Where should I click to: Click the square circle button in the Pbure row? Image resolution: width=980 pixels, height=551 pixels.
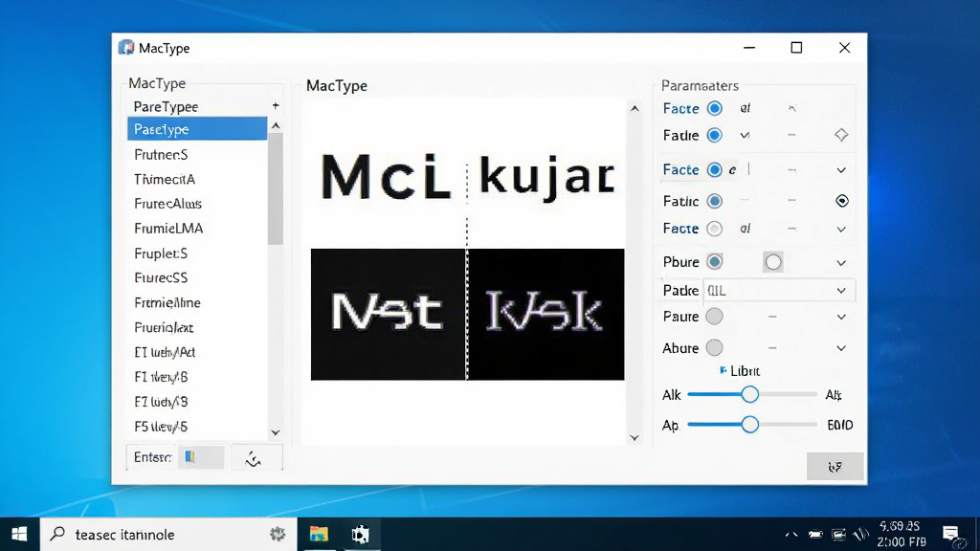click(773, 262)
